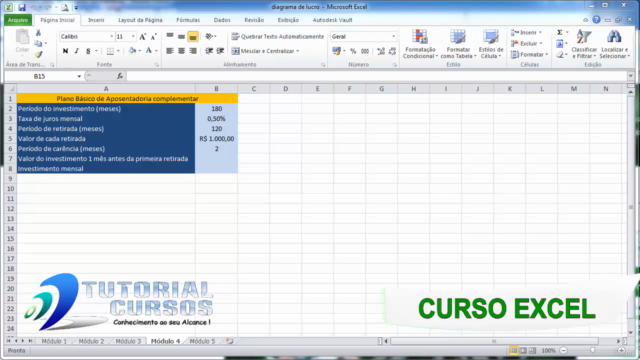Open the Arquivo file tab
The width and height of the screenshot is (640, 360).
coord(18,20)
